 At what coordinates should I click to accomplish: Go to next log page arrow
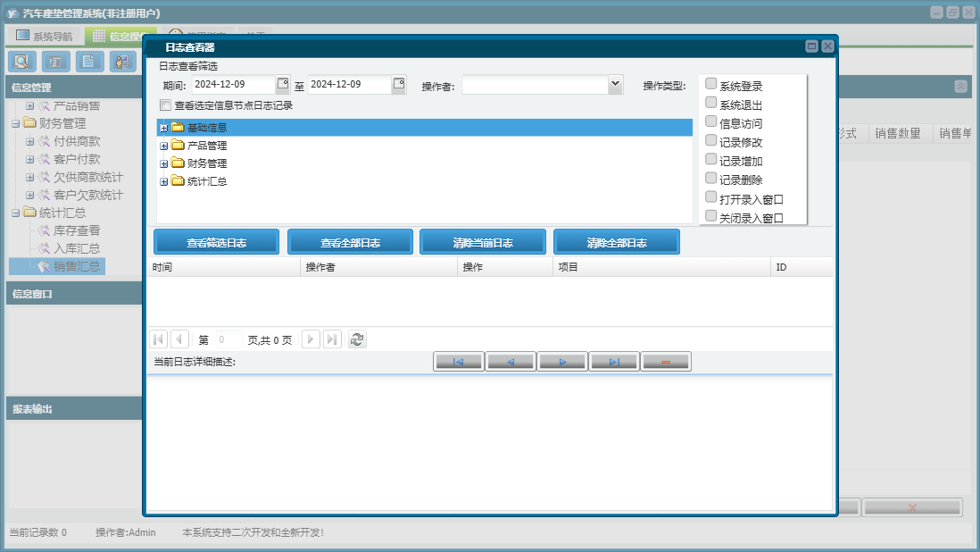311,339
